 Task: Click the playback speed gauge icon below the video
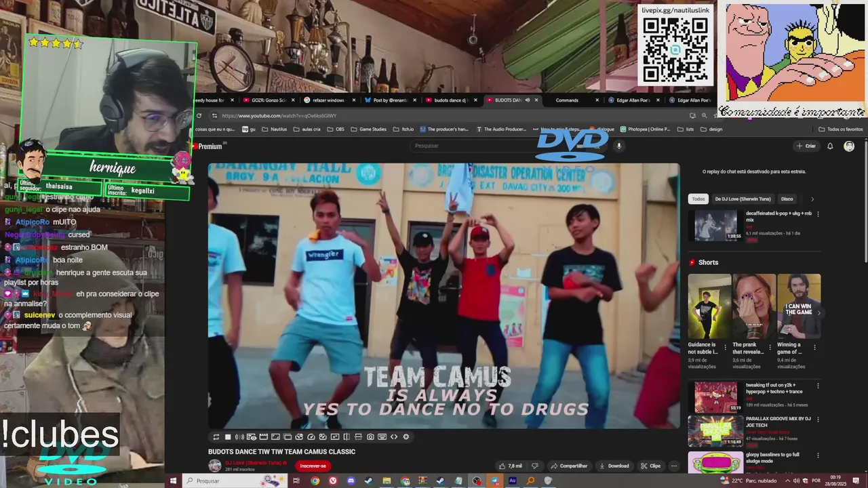click(x=311, y=437)
